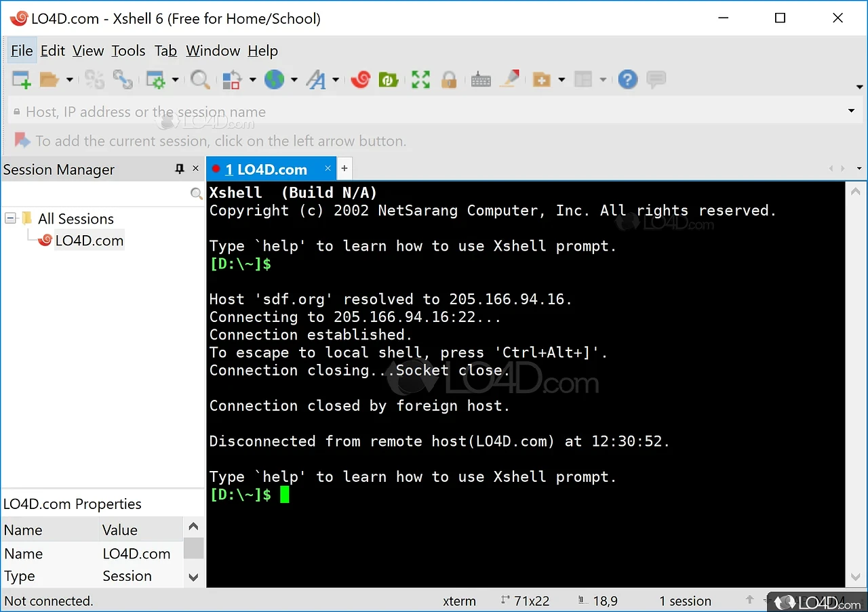Click the Properties panel scroll up arrow
Image resolution: width=868 pixels, height=612 pixels.
click(193, 527)
